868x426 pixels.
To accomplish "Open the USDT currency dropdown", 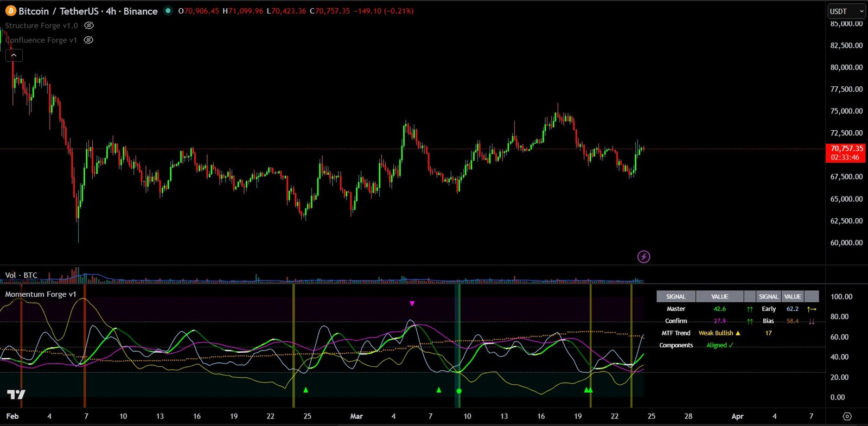I will click(846, 11).
